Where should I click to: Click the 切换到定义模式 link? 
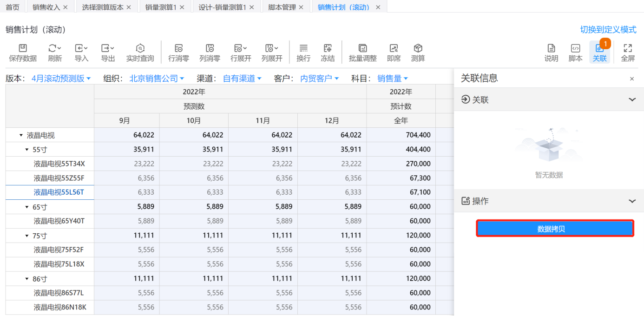click(608, 30)
